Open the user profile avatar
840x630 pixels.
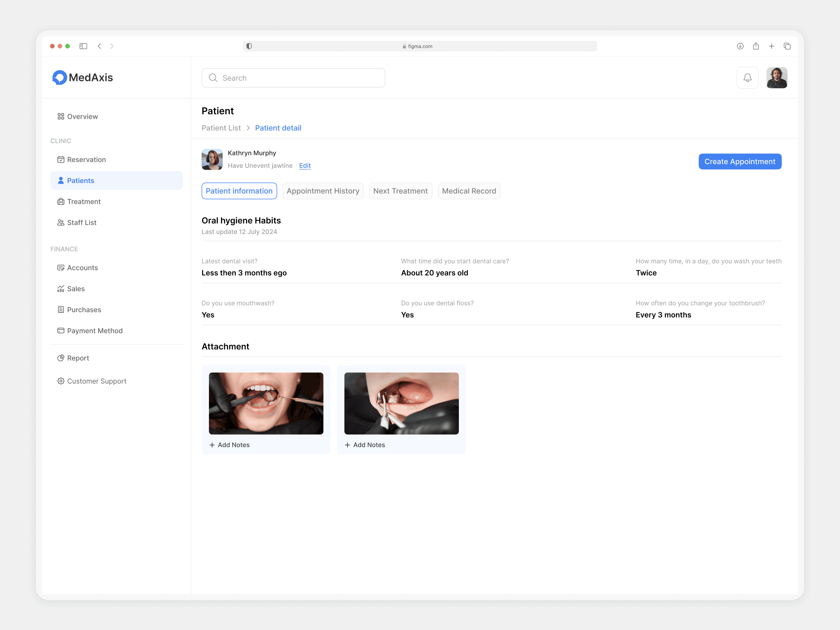click(776, 78)
